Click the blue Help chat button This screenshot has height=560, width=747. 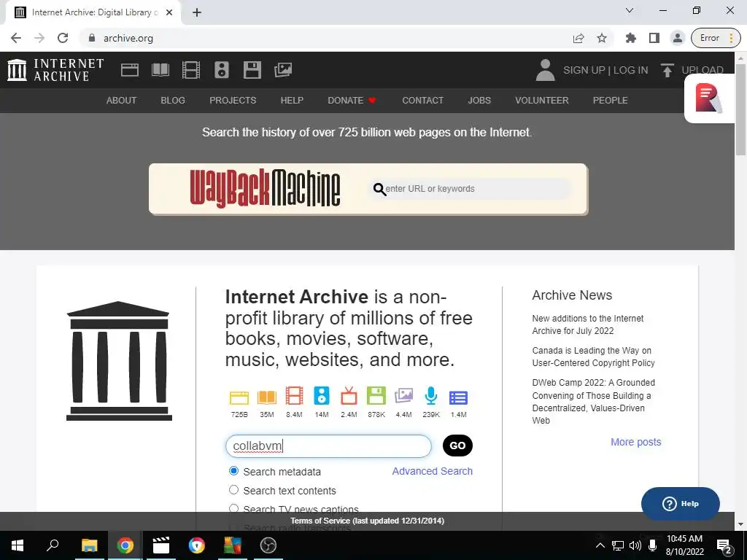(681, 503)
